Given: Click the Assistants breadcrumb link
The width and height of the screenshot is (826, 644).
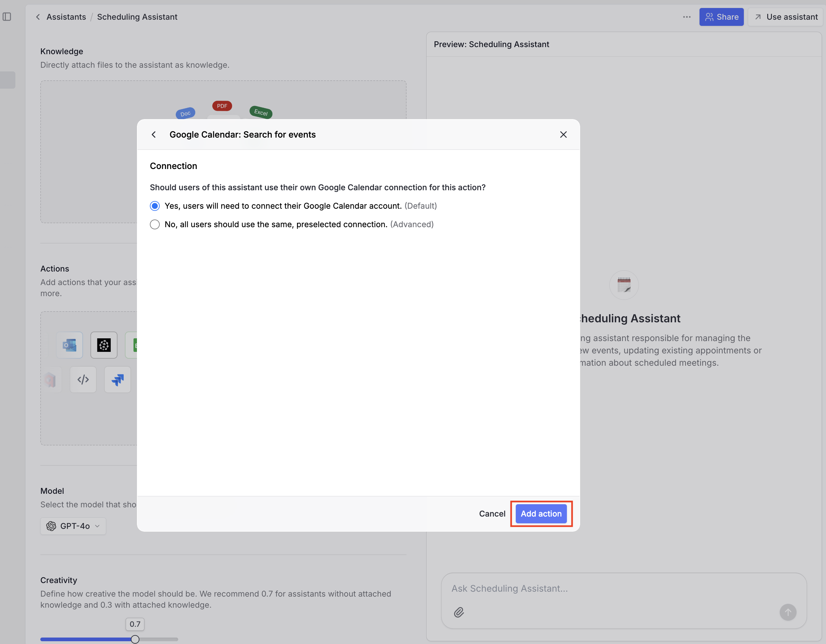Looking at the screenshot, I should (x=66, y=17).
